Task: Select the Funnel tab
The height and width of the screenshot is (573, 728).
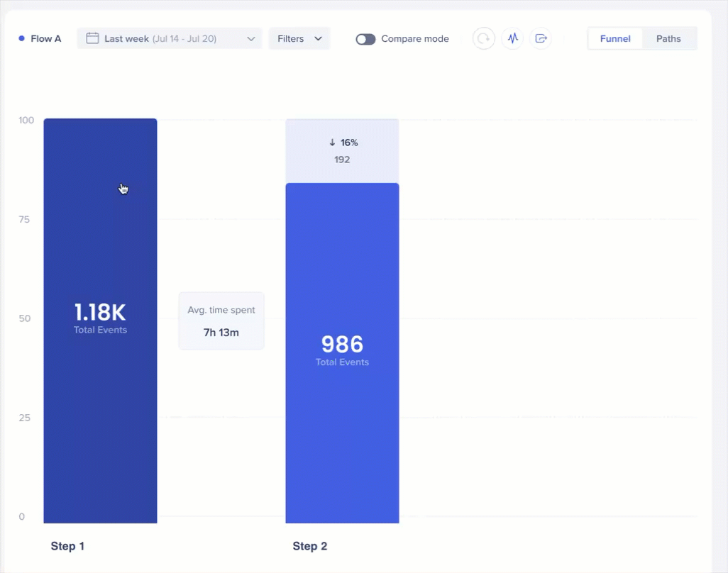Action: (x=615, y=38)
